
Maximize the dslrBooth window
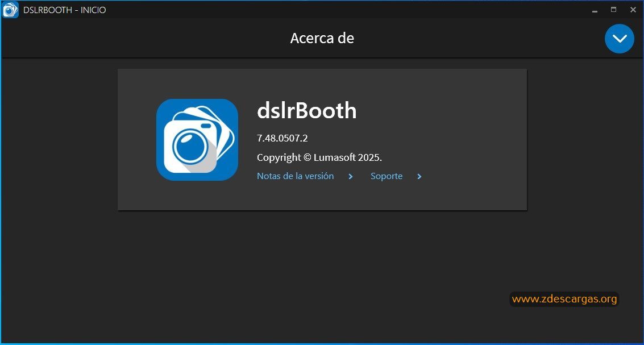coord(614,10)
